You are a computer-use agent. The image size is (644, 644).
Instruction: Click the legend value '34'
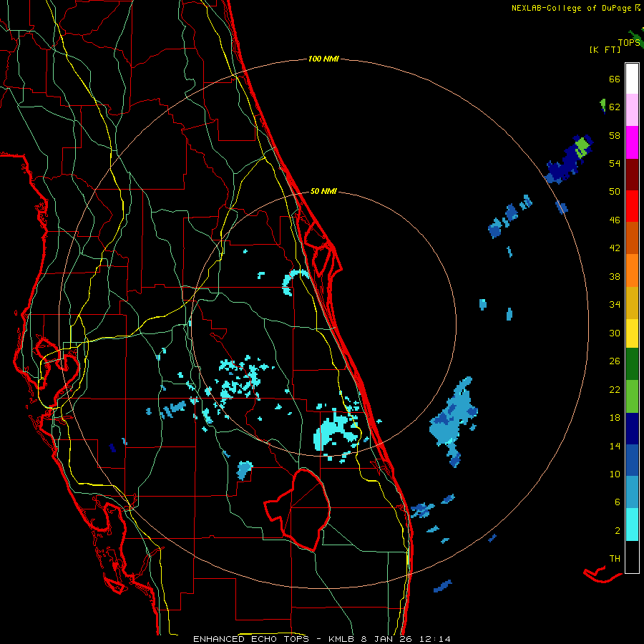[615, 305]
